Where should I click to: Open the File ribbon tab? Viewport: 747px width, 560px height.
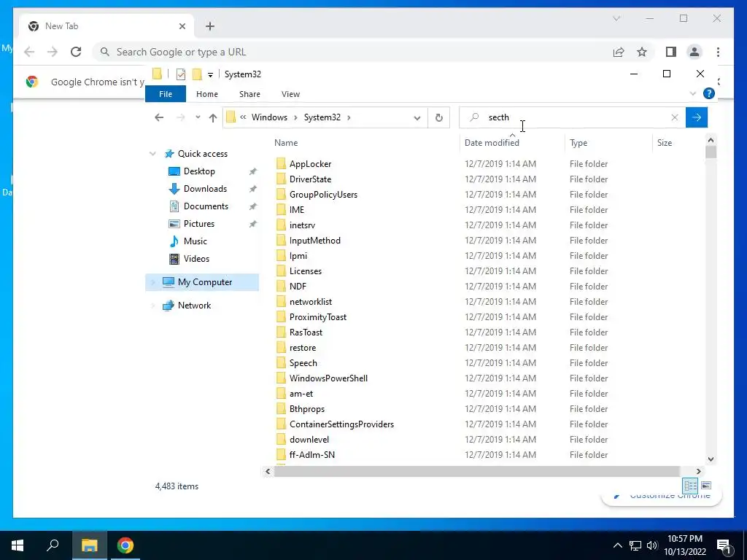[x=166, y=94]
